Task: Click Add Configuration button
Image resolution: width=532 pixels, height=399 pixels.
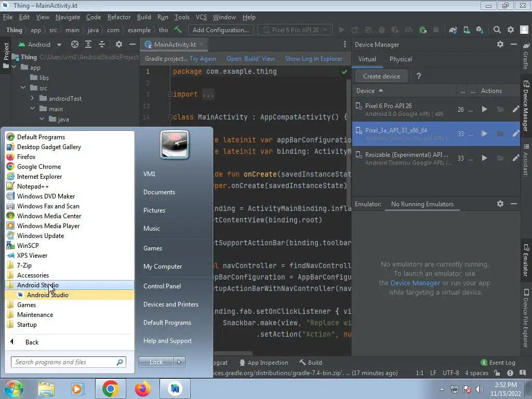Action: click(220, 30)
